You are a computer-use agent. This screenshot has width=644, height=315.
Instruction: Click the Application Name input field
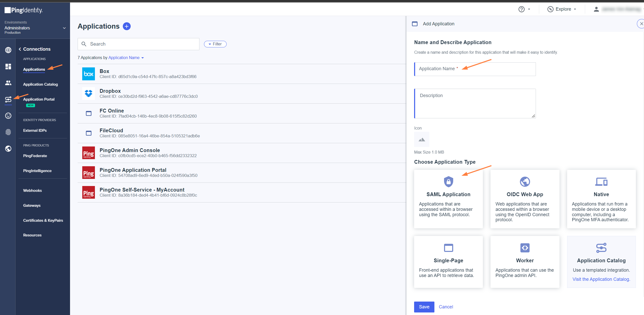(475, 69)
